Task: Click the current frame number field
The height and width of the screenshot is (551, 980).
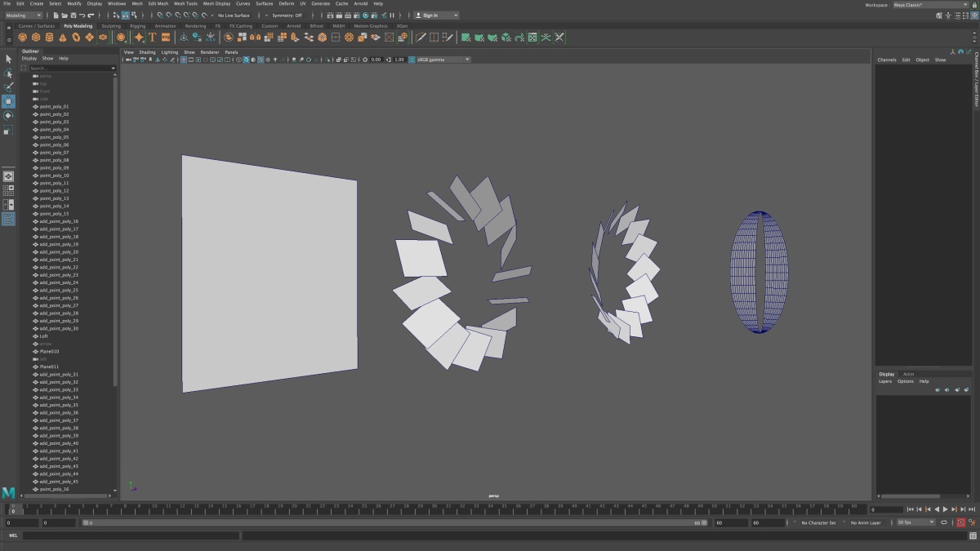Action: click(886, 509)
